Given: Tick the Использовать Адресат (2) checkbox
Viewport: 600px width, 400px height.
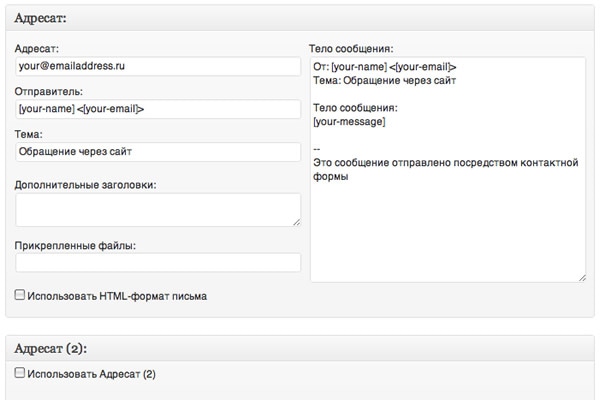Looking at the screenshot, I should 20,373.
